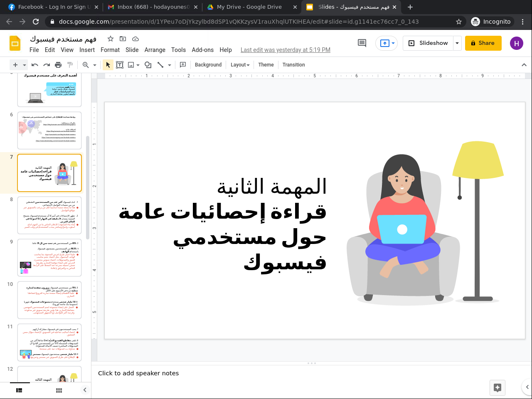Switch to filmstrip view

19,390
